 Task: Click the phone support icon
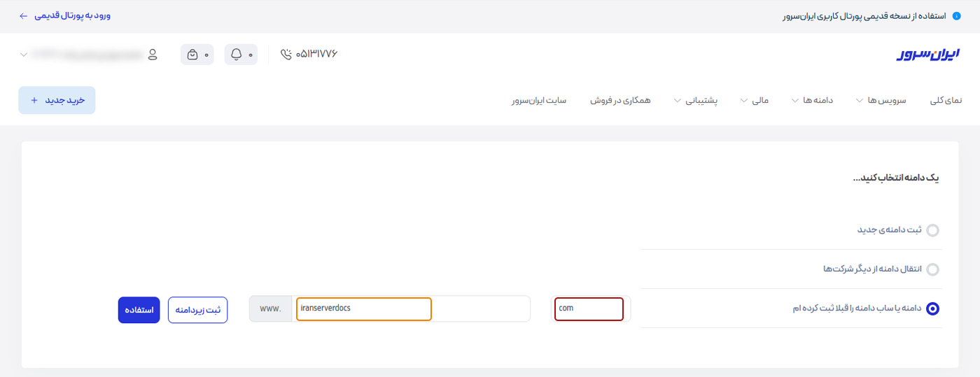[x=286, y=55]
